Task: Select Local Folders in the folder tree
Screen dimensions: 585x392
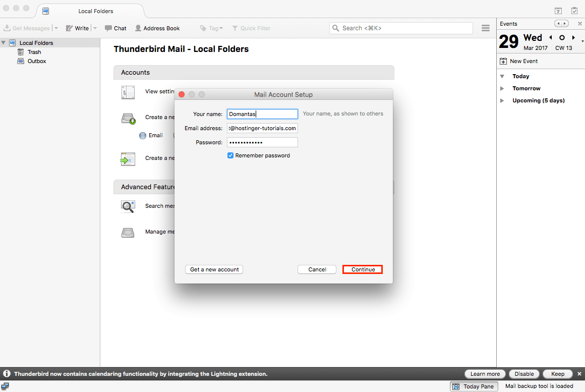Action: point(36,43)
